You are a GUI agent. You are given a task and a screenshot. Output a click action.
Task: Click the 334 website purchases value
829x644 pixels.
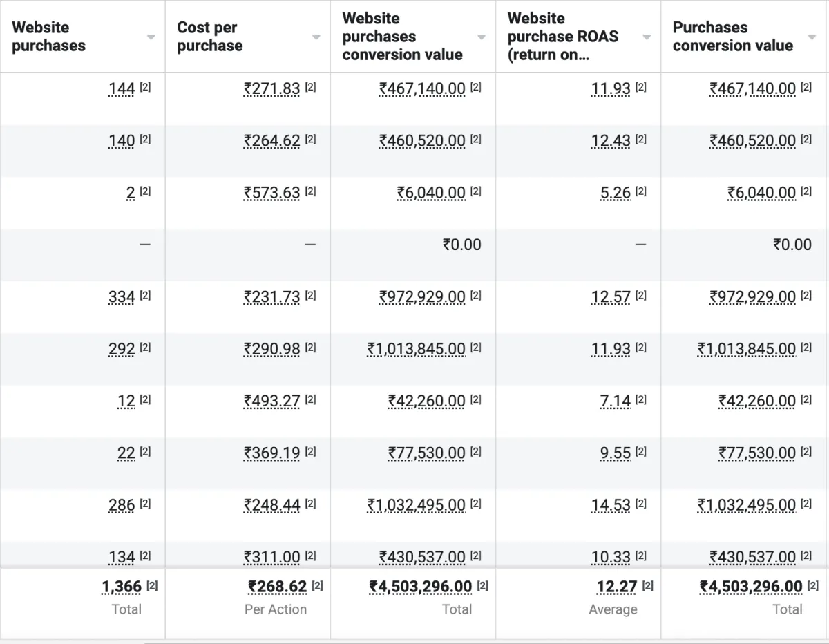tap(122, 297)
